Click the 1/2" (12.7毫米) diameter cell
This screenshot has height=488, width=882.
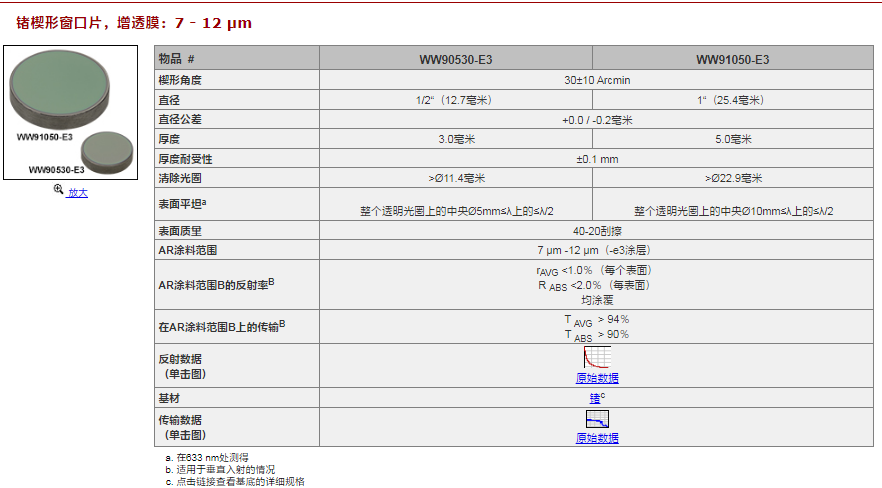455,100
